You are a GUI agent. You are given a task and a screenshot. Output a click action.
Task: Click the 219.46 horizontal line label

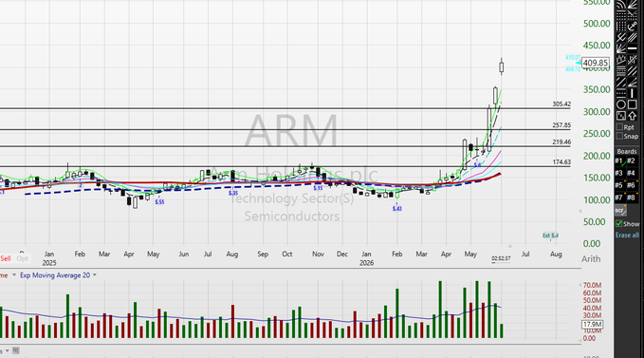[x=561, y=141]
